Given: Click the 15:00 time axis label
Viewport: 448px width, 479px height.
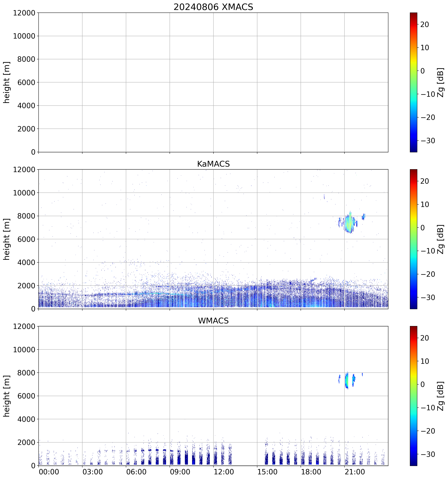Looking at the screenshot, I should (267, 472).
